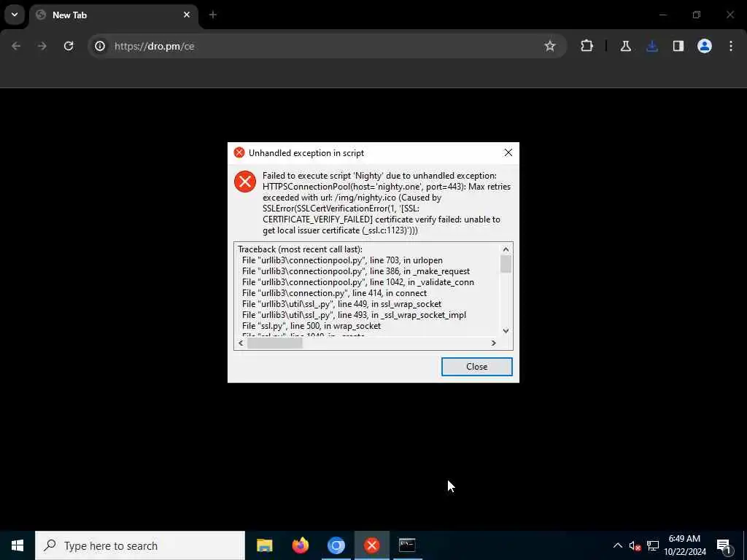Click the X on the error dialog title bar
This screenshot has width=747, height=560.
click(508, 152)
